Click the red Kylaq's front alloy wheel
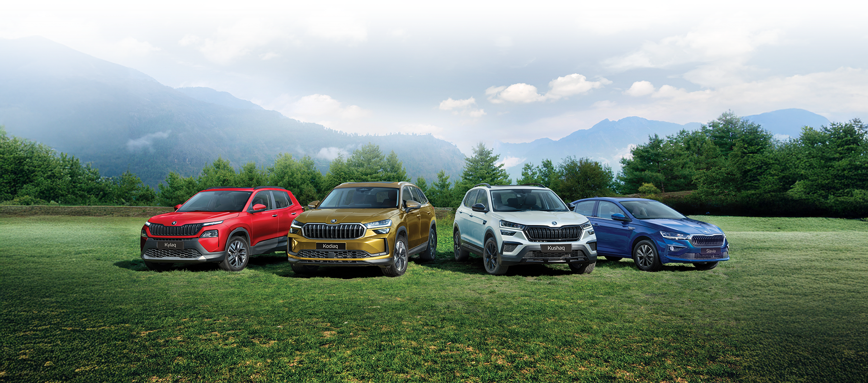Screen dimensions: 868x383 236,254
